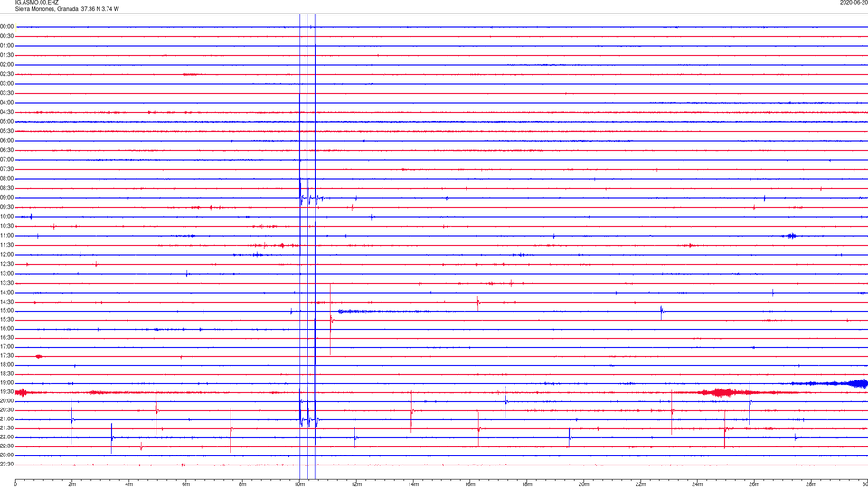The image size is (868, 488).
Task: Pick the 02:30 time label
Action: coord(7,74)
